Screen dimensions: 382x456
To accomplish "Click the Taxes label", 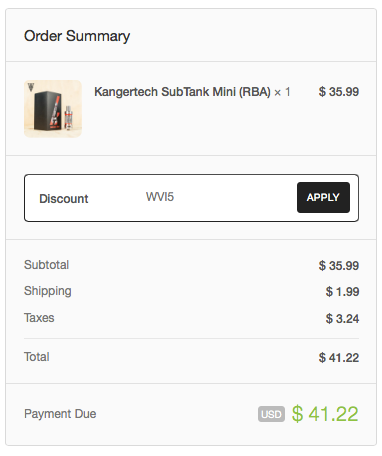I will click(39, 318).
